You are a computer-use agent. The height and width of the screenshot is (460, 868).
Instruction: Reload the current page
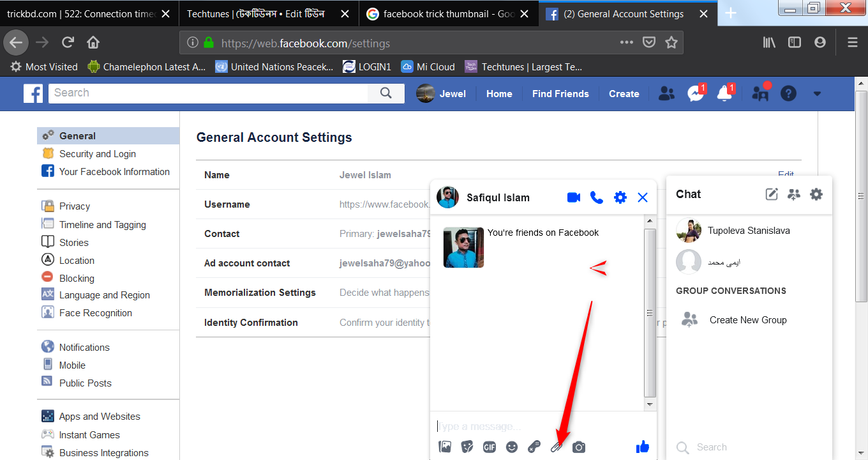tap(68, 43)
